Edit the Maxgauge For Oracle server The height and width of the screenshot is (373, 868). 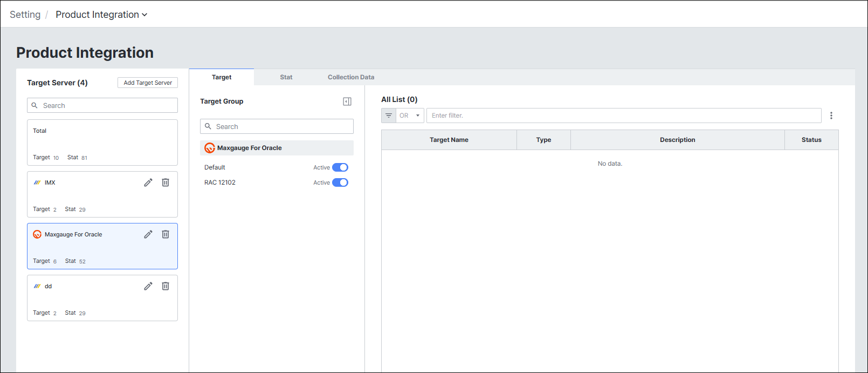[x=148, y=234]
